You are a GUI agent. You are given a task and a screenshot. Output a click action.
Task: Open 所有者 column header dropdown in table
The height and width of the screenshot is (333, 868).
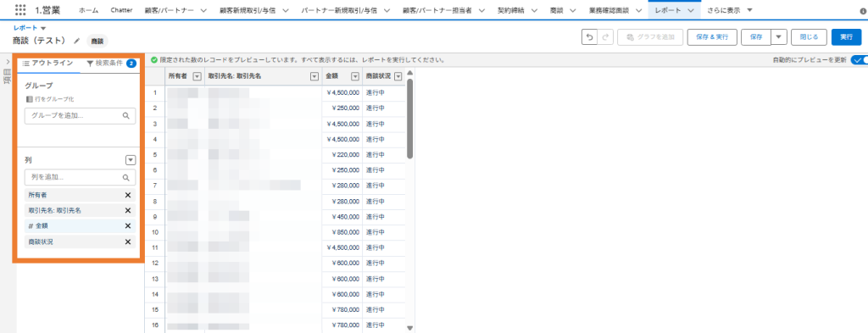(x=196, y=77)
